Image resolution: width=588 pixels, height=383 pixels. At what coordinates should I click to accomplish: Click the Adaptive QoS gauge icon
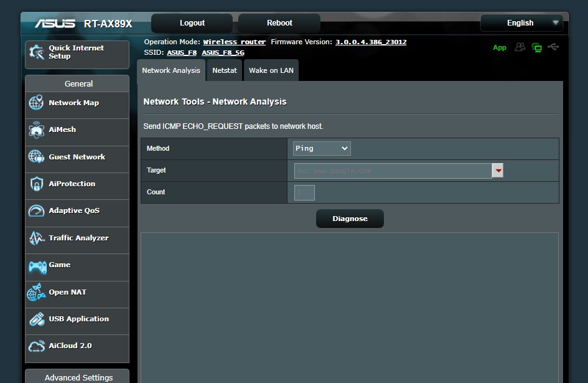pos(36,210)
